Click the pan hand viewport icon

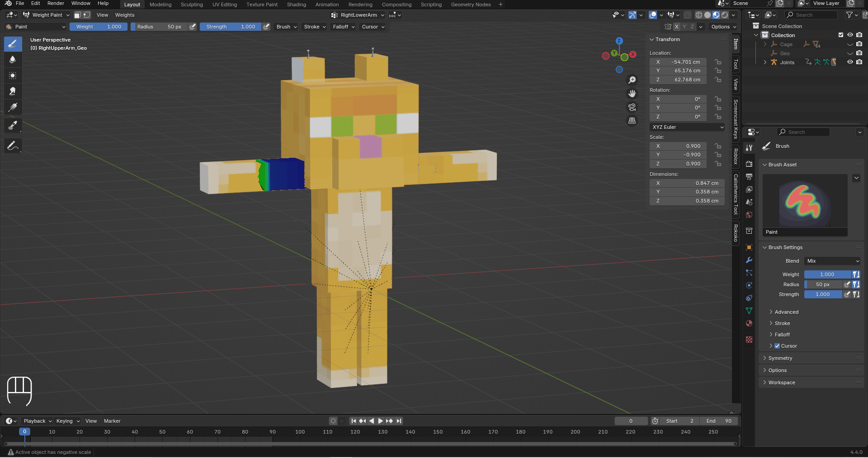point(632,94)
